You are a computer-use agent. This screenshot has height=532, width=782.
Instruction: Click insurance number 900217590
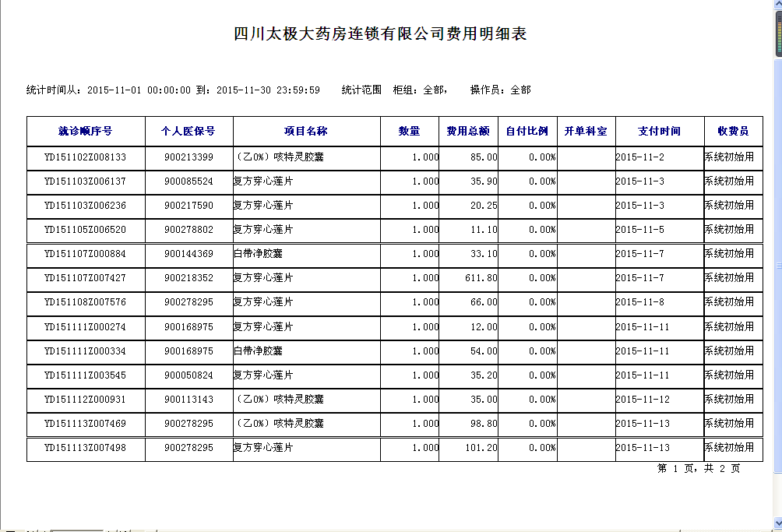[188, 206]
